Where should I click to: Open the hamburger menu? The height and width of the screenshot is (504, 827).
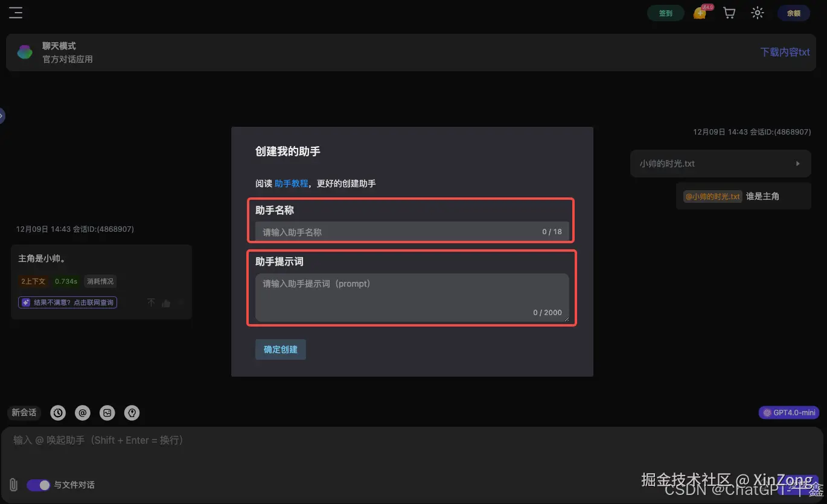16,13
